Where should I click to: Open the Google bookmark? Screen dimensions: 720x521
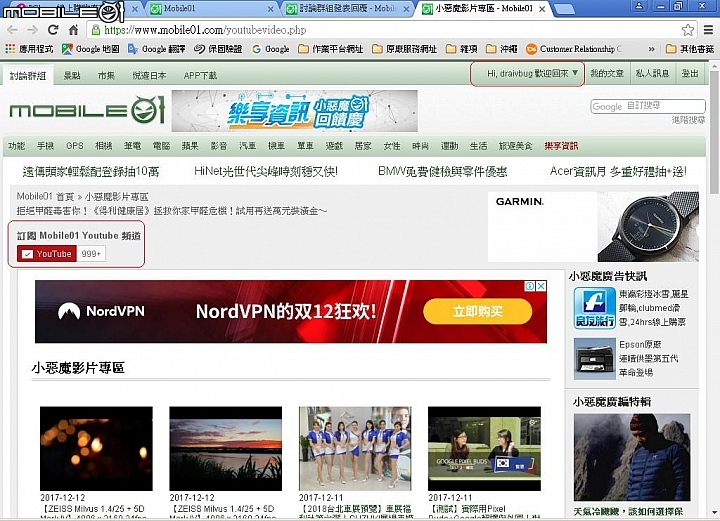click(270, 49)
